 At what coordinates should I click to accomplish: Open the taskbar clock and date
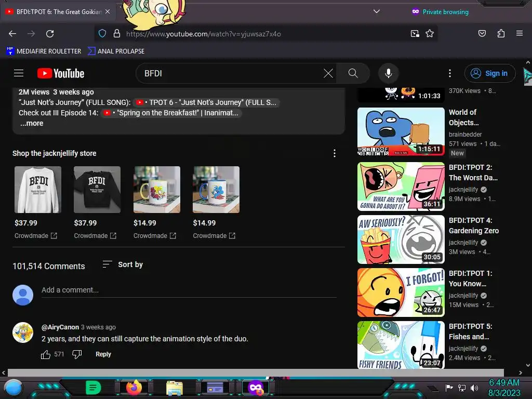[504, 388]
